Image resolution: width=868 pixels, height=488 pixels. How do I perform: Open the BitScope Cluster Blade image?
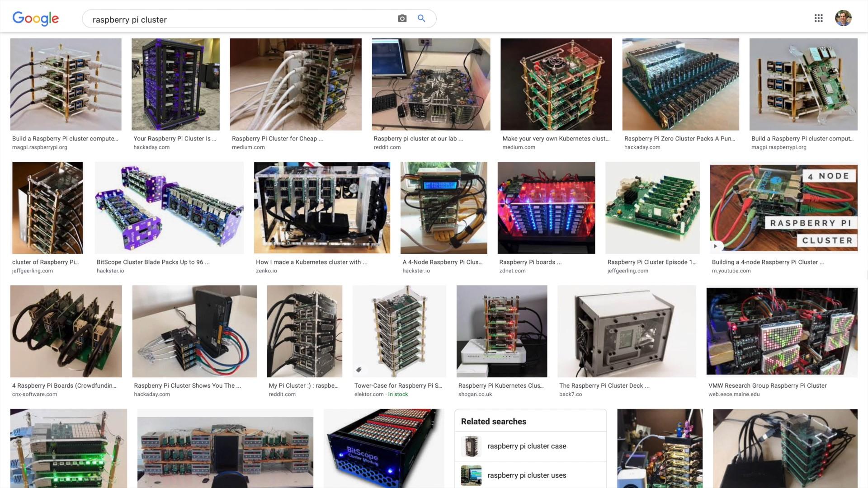pyautogui.click(x=170, y=207)
